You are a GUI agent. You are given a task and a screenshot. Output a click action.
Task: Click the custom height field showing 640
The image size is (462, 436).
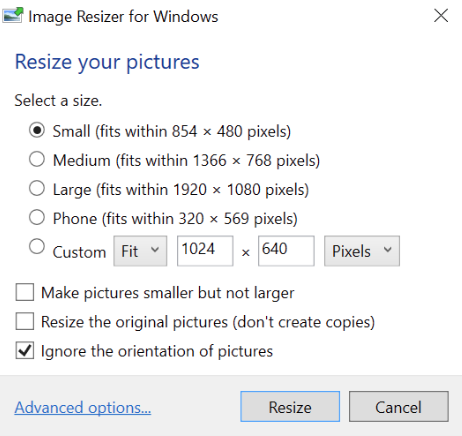[286, 251]
